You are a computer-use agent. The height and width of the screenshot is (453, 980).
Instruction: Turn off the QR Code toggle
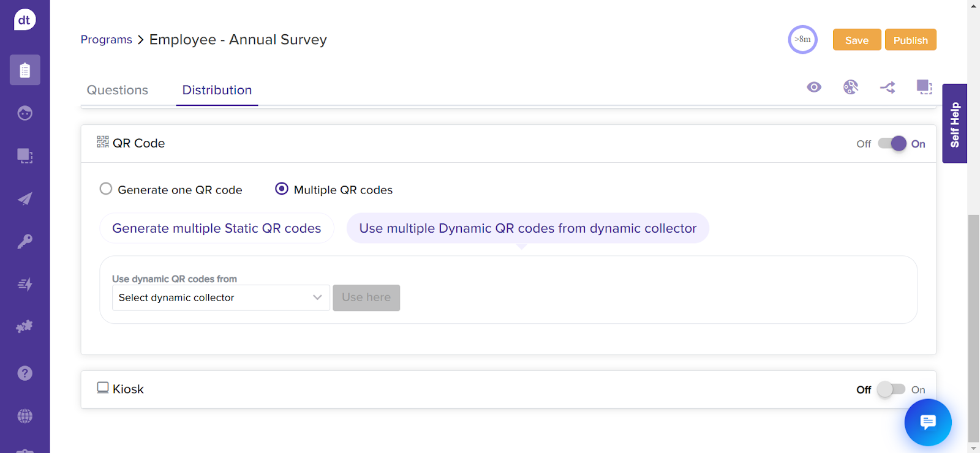coord(892,144)
